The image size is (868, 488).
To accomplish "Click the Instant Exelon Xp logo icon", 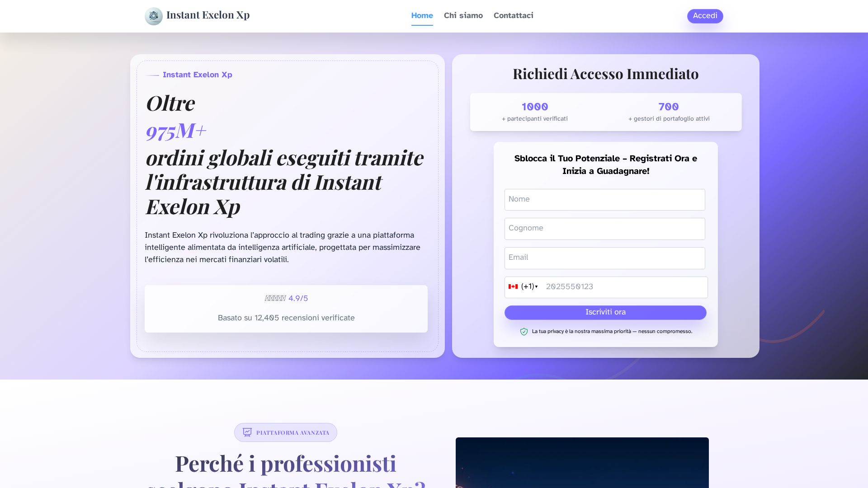I will pos(154,16).
